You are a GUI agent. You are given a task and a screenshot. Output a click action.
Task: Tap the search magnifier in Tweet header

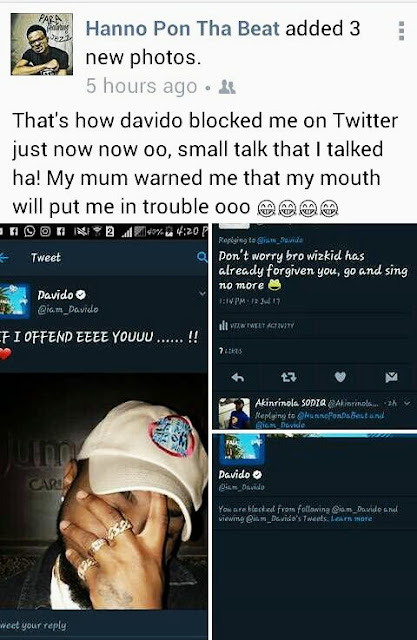202,257
